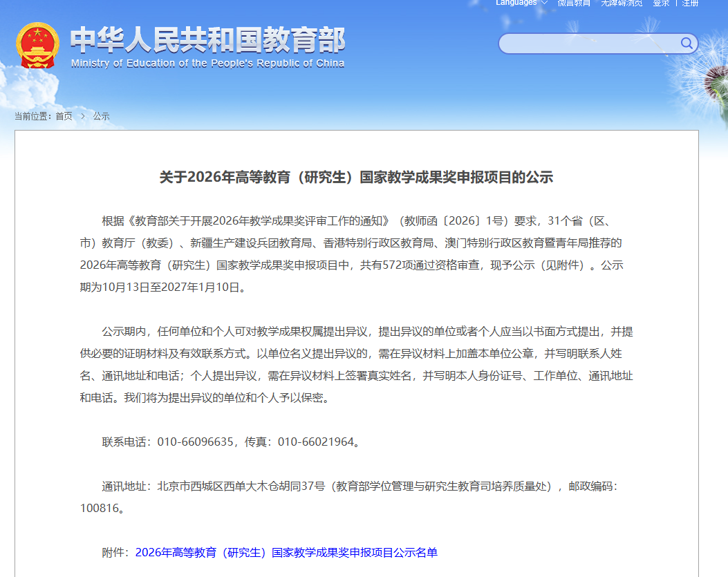
Task: Click the search magnifier icon
Action: coord(687,44)
